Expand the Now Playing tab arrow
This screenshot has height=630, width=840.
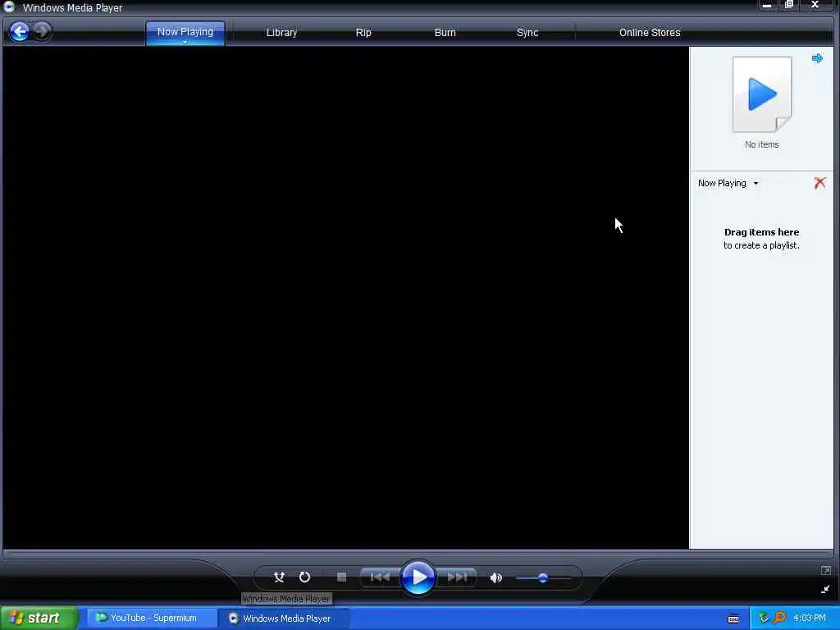click(185, 43)
